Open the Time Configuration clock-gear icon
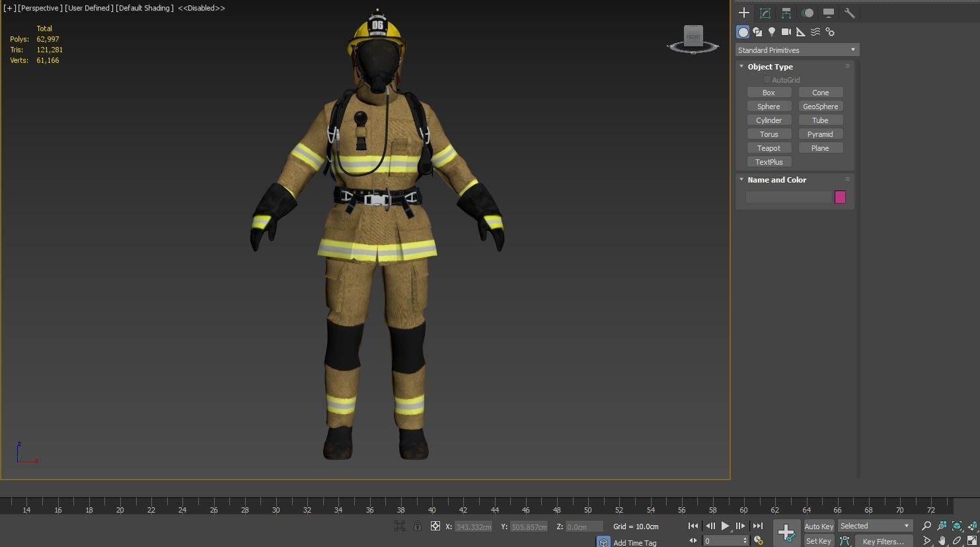This screenshot has height=547, width=980. pyautogui.click(x=759, y=540)
